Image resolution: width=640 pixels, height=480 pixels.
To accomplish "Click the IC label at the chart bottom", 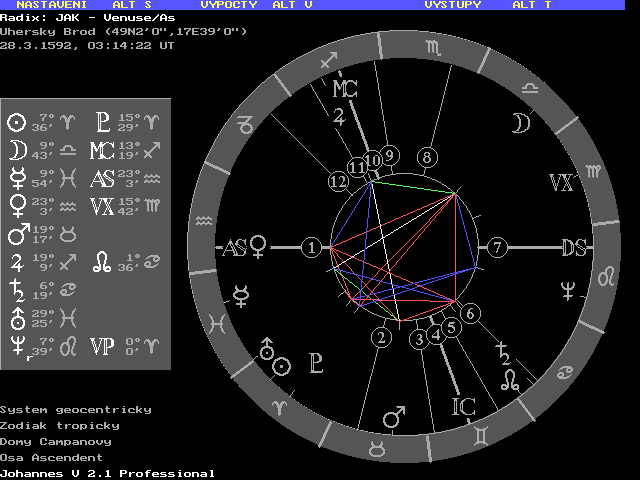I will [x=463, y=406].
